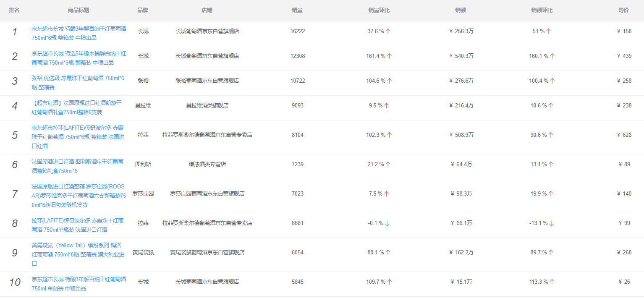
Task: Click the up arrow next to 80.1 %
Action: tap(388, 253)
